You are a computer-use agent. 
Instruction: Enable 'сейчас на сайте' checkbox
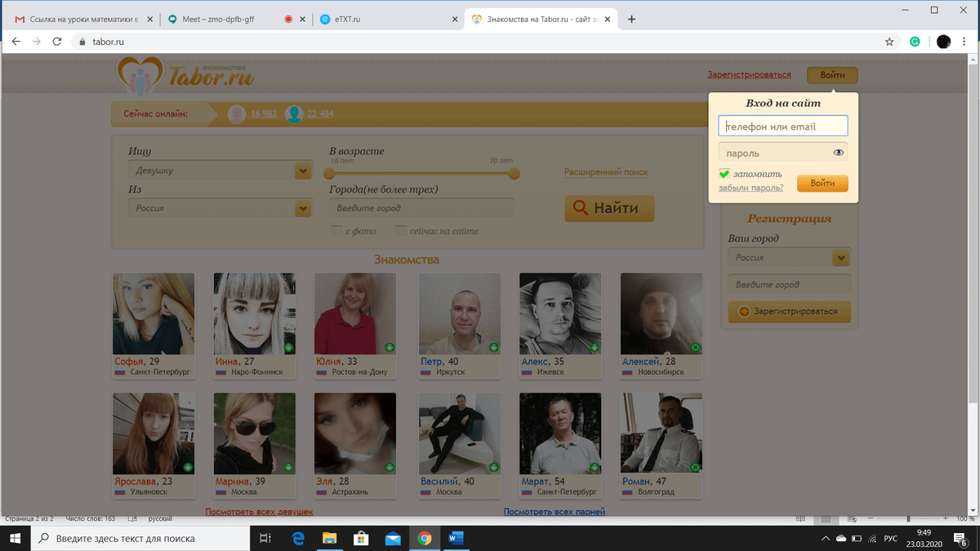tap(401, 231)
